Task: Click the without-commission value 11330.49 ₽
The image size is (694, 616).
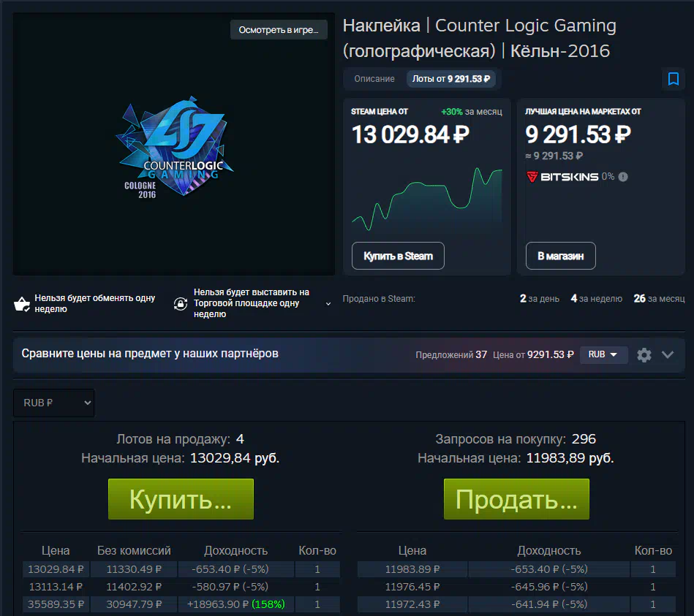Action: (x=134, y=569)
